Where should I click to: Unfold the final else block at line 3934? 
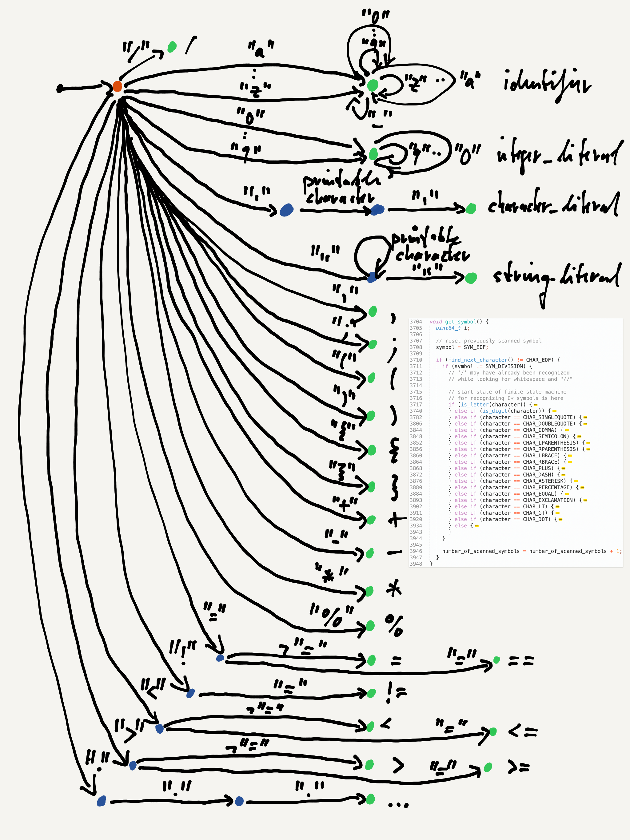476,526
